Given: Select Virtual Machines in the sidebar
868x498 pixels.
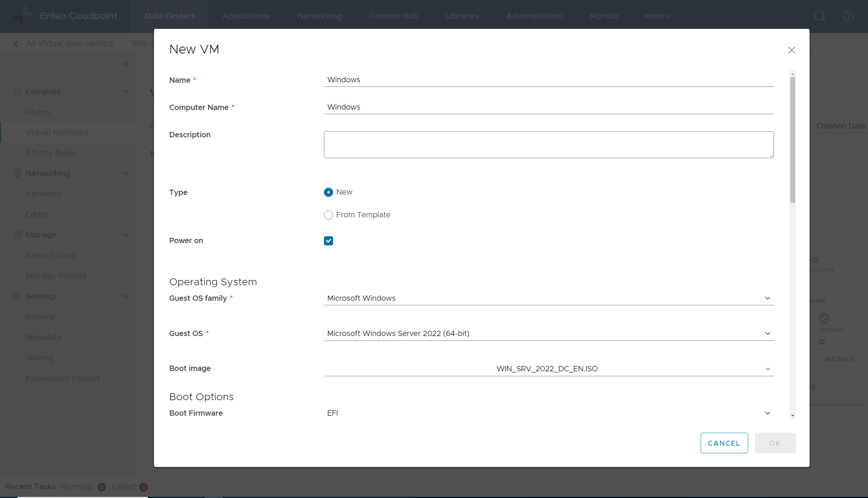Looking at the screenshot, I should [57, 132].
